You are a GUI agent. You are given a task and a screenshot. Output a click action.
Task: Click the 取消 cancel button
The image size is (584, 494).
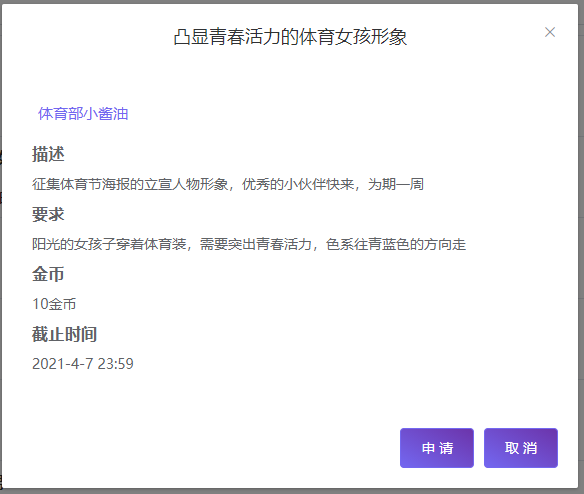point(521,448)
